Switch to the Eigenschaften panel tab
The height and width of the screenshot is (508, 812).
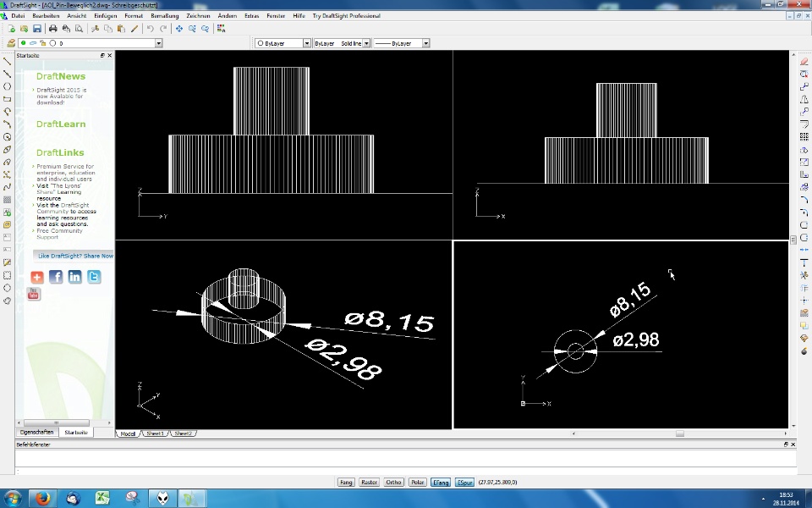coord(36,432)
